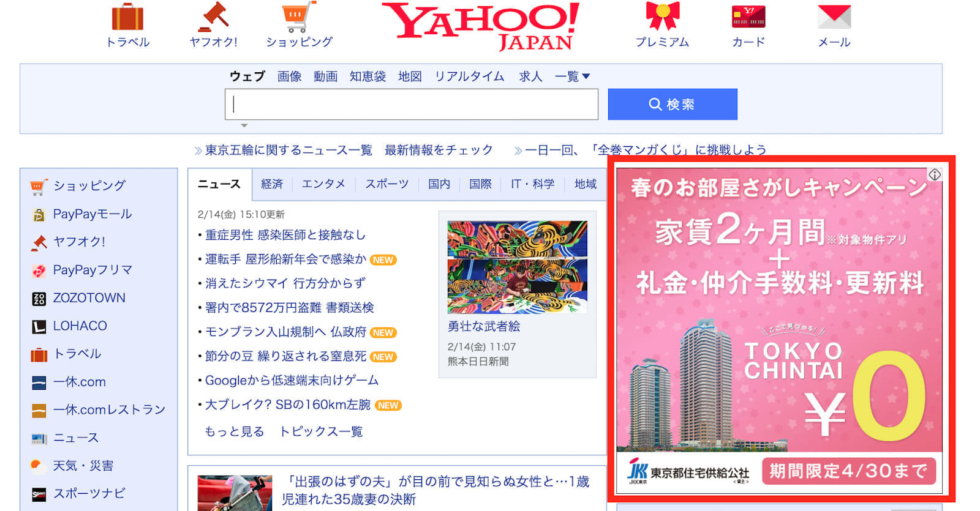Screen dimensions: 980x511
Task: Click the Travel suitcase icon in header
Action: [127, 17]
